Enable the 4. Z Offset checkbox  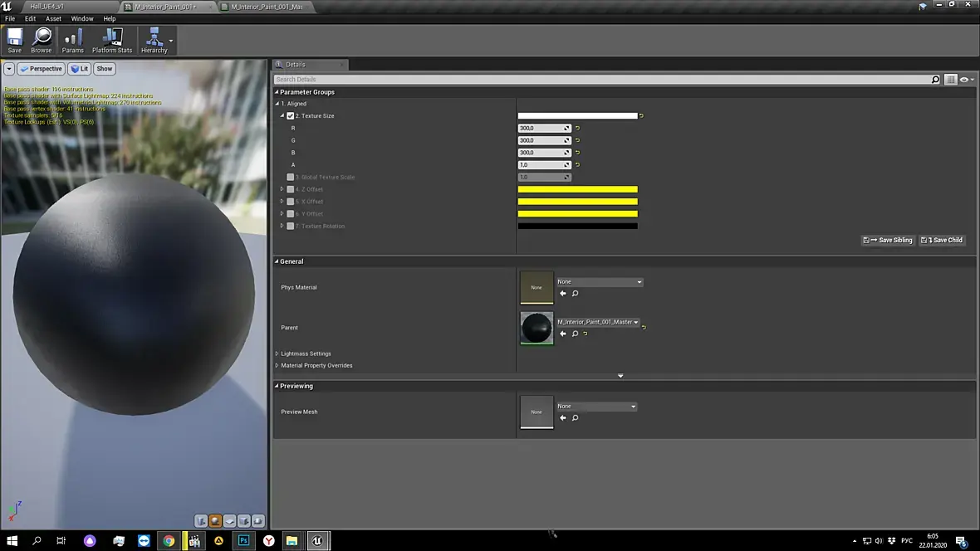pos(291,189)
